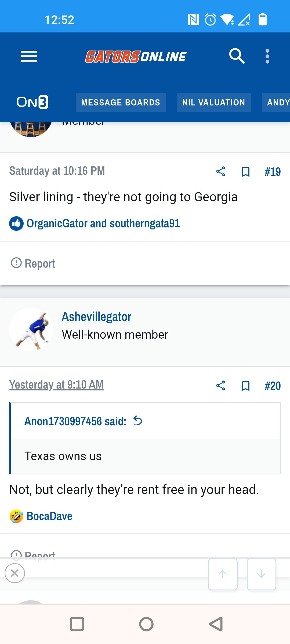Tap the On3 logo
The height and width of the screenshot is (644, 290).
pos(32,102)
